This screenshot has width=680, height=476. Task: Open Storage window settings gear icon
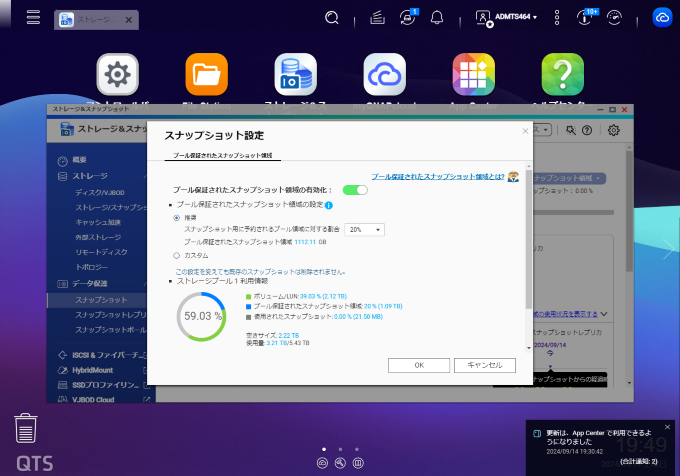614,130
